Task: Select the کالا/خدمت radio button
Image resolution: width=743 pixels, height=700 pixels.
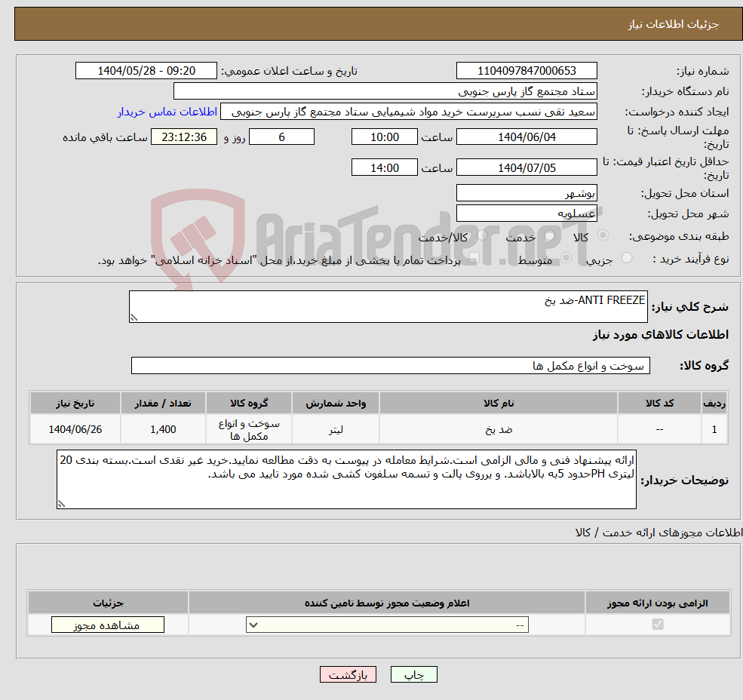Action: coord(482,235)
